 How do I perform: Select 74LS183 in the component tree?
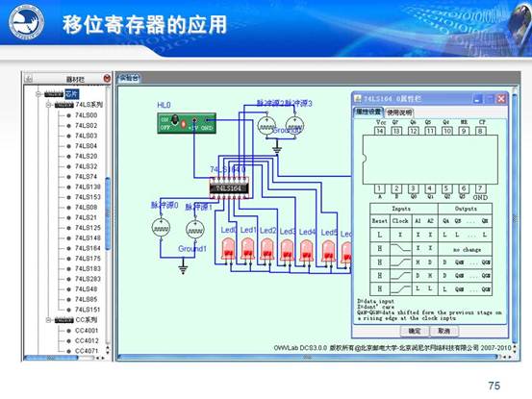[88, 268]
